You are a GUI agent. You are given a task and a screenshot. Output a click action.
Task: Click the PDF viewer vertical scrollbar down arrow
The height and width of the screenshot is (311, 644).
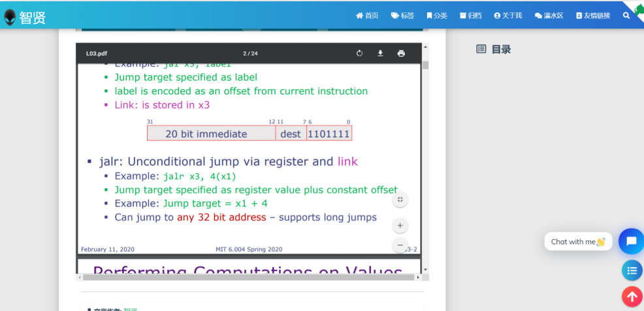pyautogui.click(x=425, y=269)
